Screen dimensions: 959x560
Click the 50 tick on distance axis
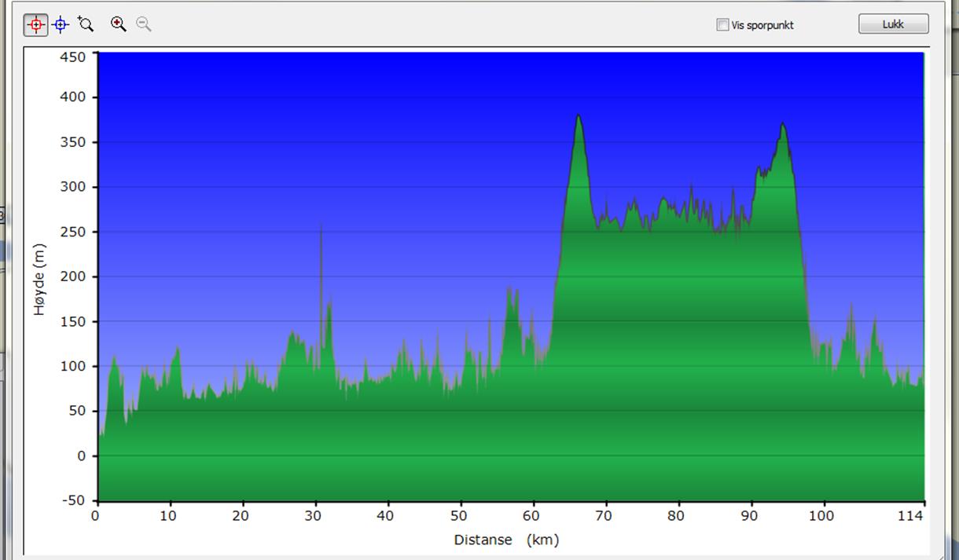(458, 516)
